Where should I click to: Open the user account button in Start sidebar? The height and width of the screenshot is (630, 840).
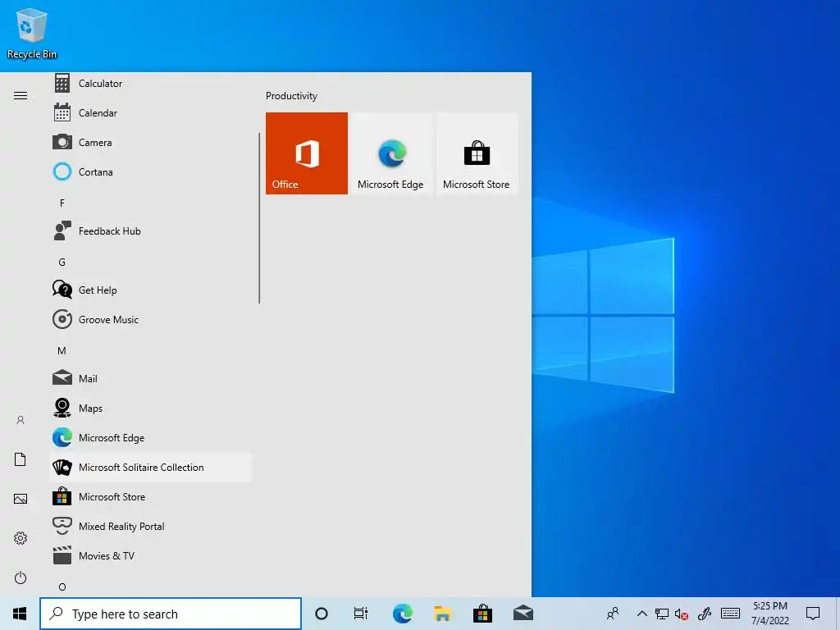click(x=21, y=420)
